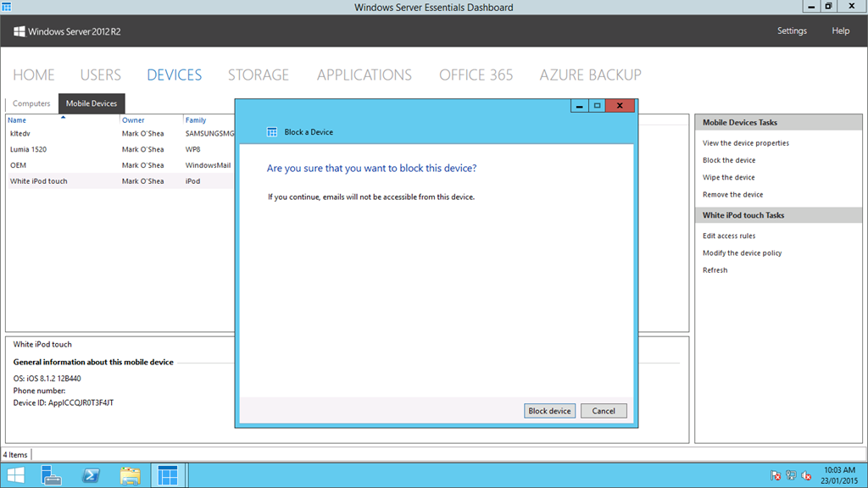Click the network status tray icon
This screenshot has height=488, width=868.
(x=791, y=475)
